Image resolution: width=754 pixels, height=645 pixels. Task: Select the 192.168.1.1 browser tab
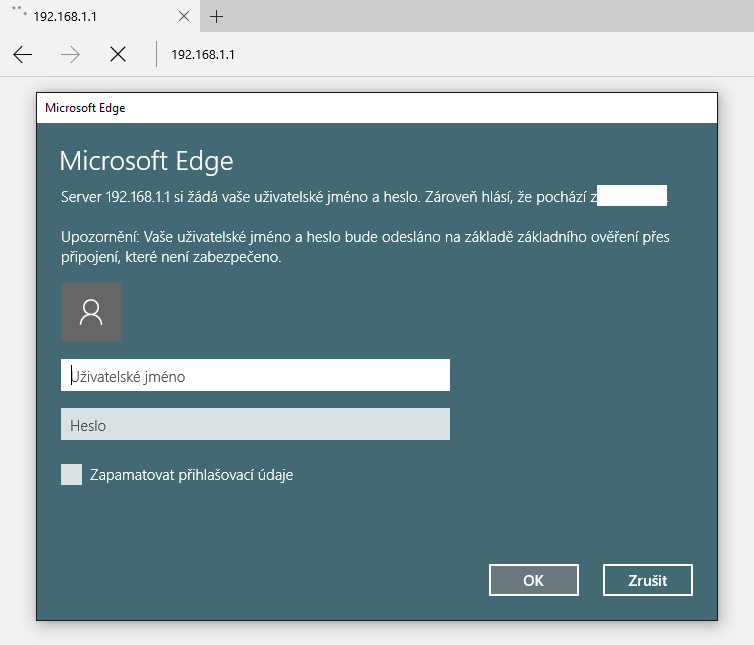point(100,16)
